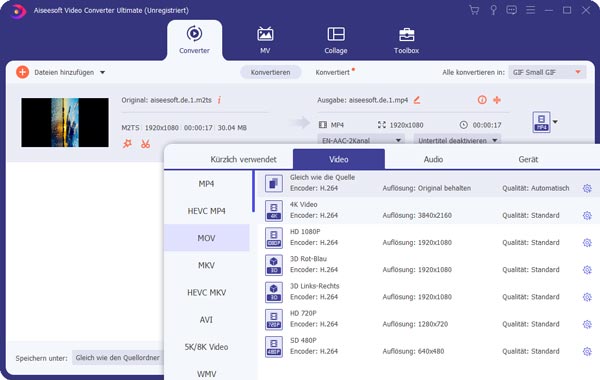Open settings gear for 3D Rot-Blau
This screenshot has height=380, width=600.
coord(587,270)
